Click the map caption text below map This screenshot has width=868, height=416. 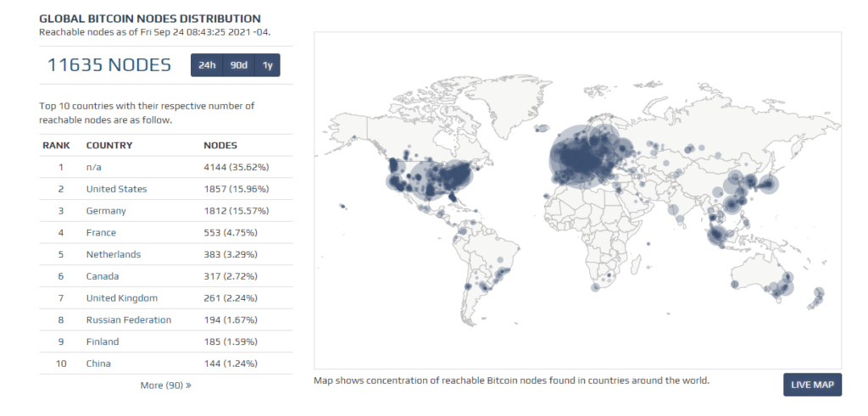(x=511, y=380)
